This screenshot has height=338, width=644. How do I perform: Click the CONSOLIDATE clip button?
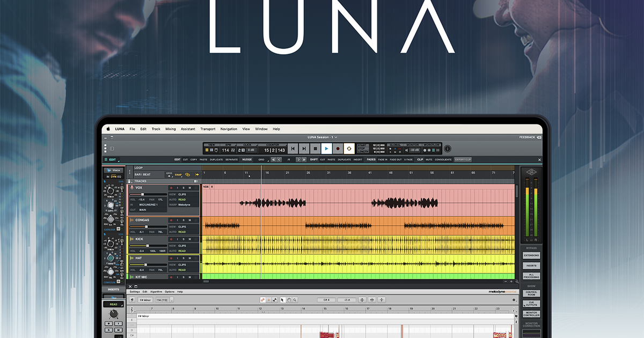pyautogui.click(x=443, y=159)
